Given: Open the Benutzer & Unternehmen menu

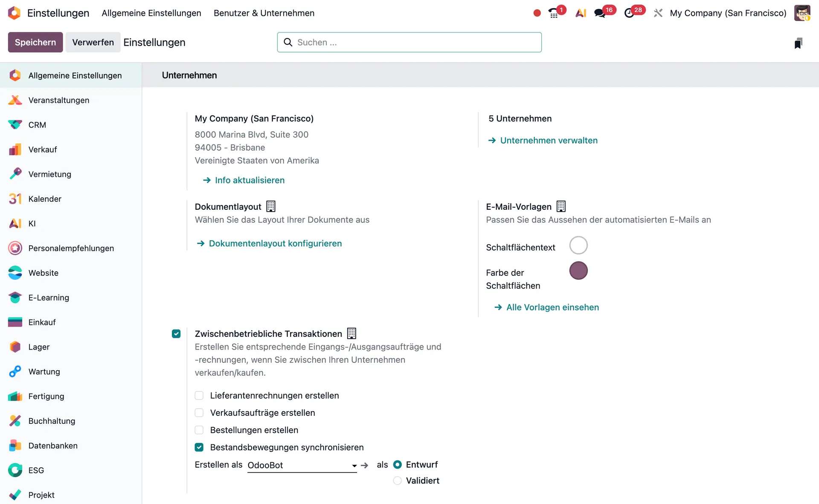Looking at the screenshot, I should pos(264,13).
